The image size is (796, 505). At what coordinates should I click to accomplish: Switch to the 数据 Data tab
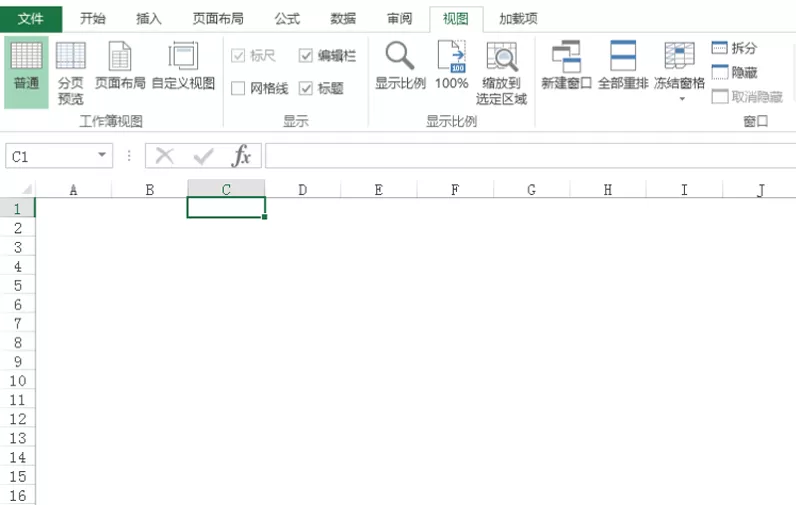[343, 19]
